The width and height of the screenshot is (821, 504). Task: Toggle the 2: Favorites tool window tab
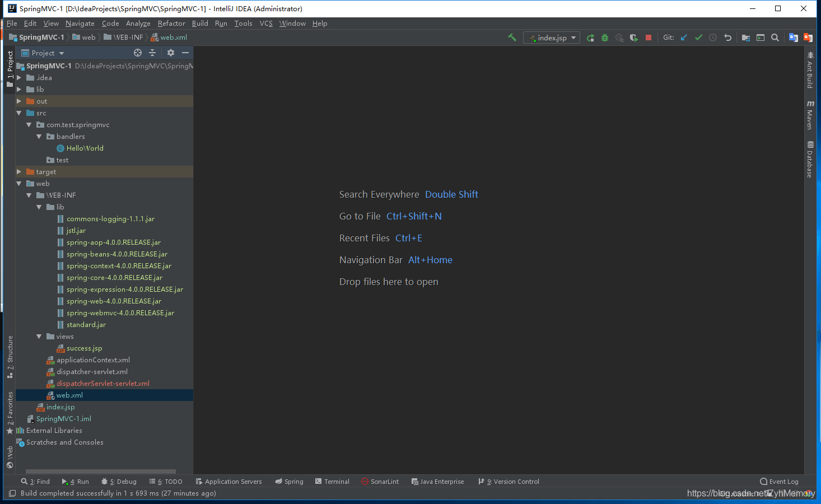pos(10,413)
